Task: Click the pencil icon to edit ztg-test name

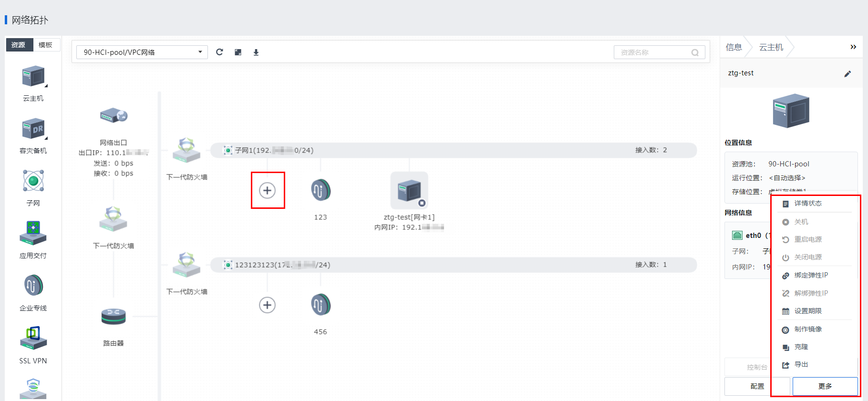Action: click(x=847, y=73)
